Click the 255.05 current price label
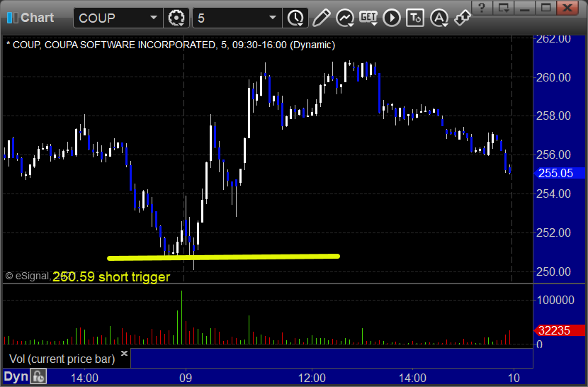 pos(559,173)
